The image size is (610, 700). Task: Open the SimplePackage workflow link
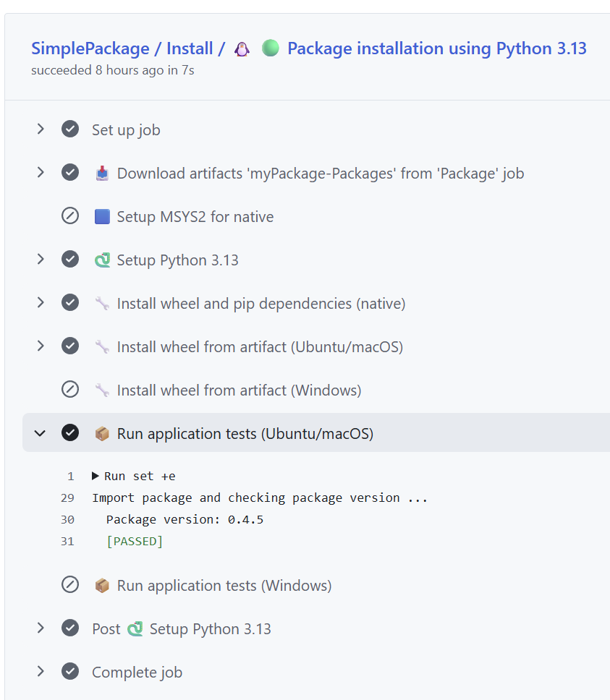(x=89, y=48)
